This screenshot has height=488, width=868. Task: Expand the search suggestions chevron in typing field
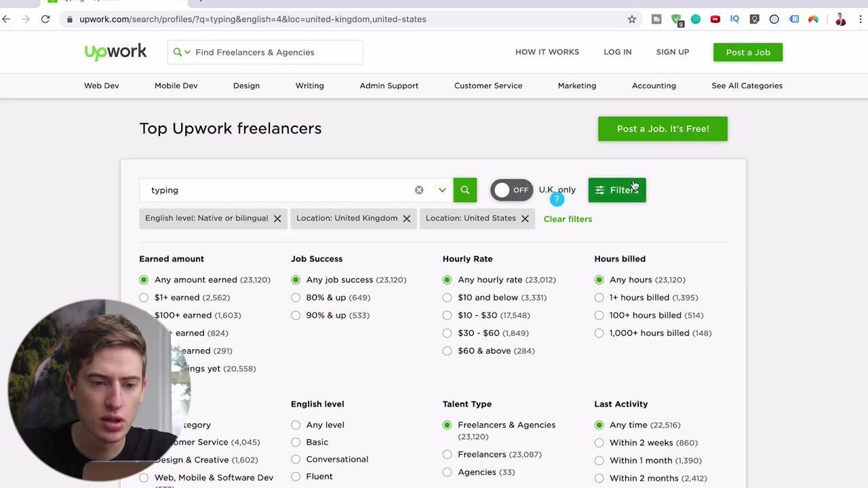442,190
